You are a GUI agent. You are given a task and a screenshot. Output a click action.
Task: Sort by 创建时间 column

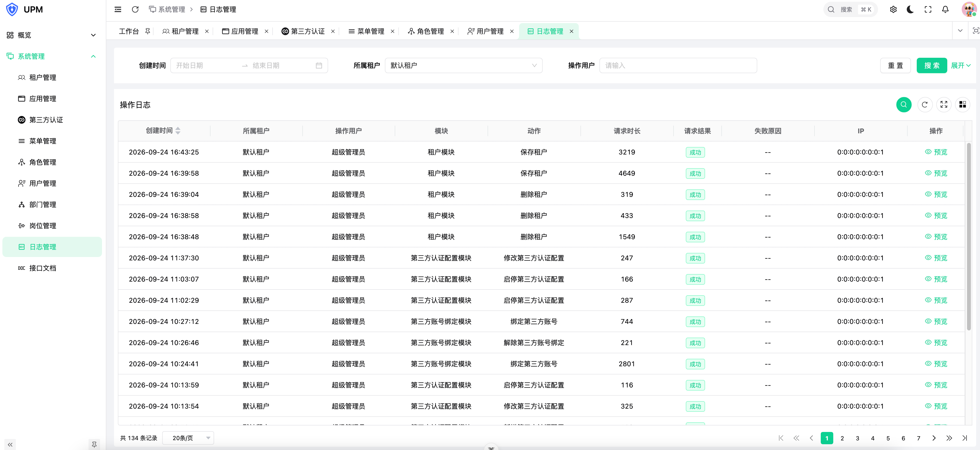(178, 131)
